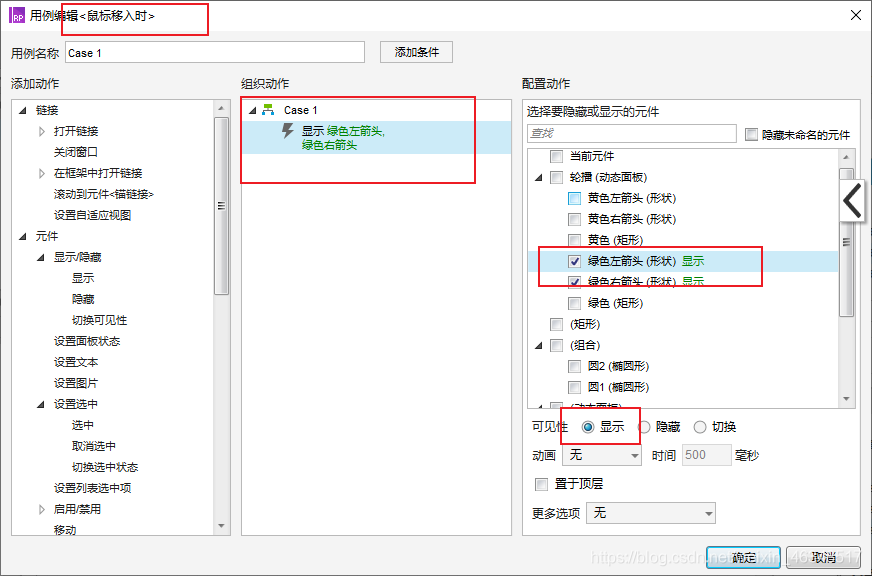Click the action list scroll-down arrow
The image size is (872, 576).
(x=221, y=526)
